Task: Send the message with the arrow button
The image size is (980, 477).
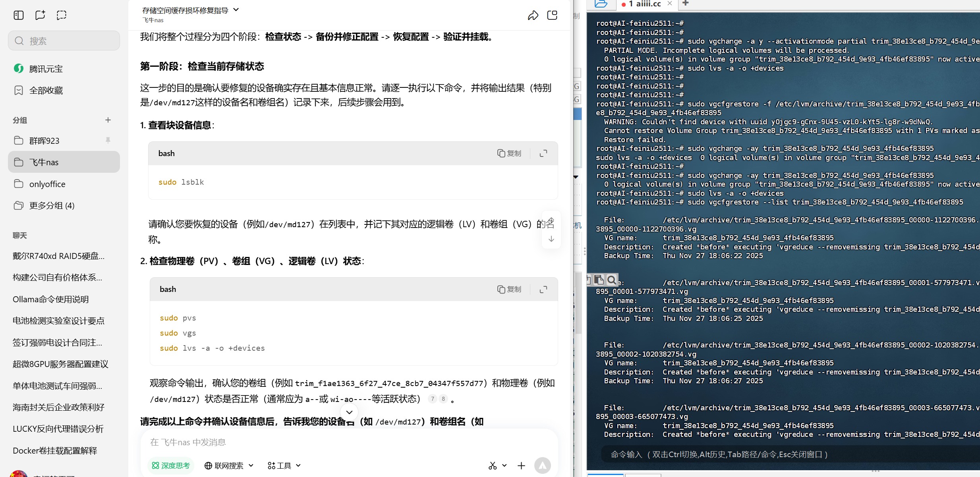Action: coord(543,465)
